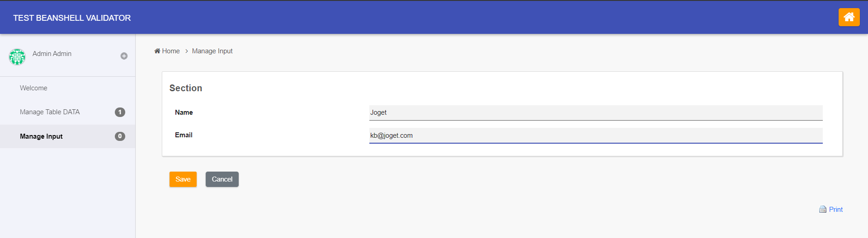Image resolution: width=868 pixels, height=238 pixels.
Task: Cancel the form editing
Action: (x=222, y=179)
